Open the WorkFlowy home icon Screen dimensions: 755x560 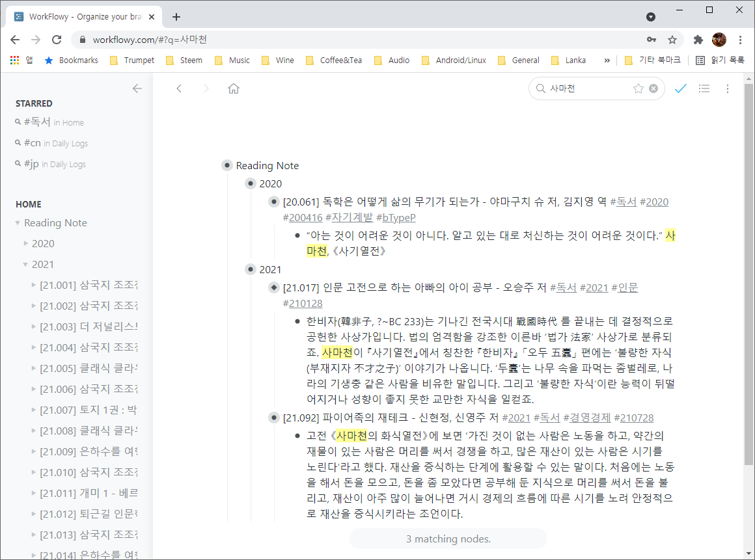[234, 88]
